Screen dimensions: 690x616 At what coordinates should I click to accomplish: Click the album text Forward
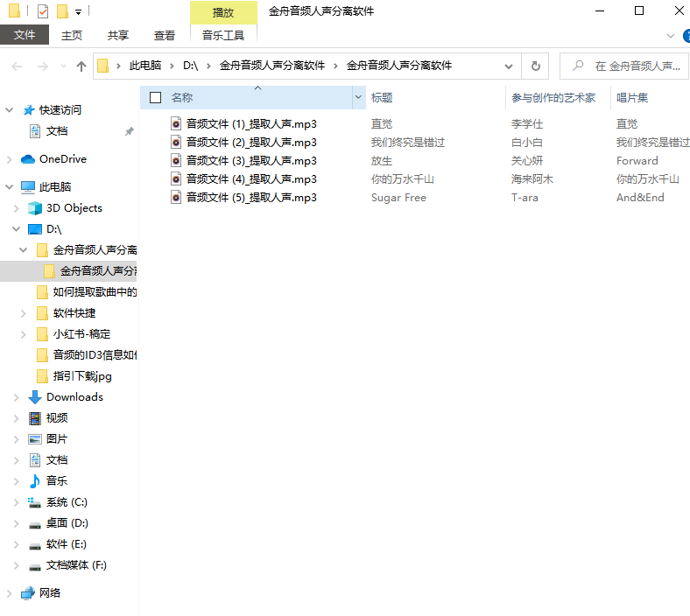click(x=637, y=161)
